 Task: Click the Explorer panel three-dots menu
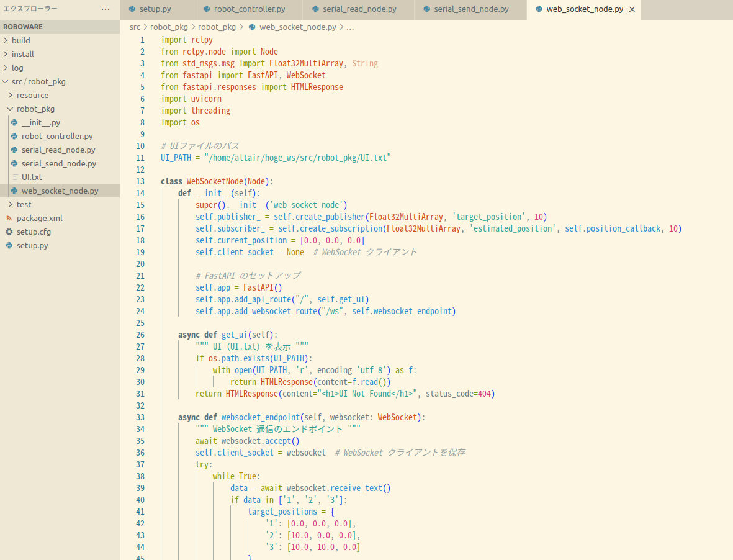[106, 9]
